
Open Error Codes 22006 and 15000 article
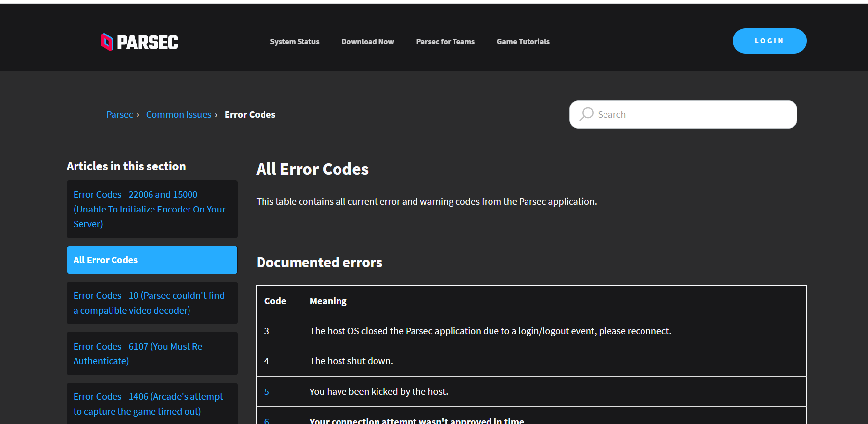(x=152, y=209)
